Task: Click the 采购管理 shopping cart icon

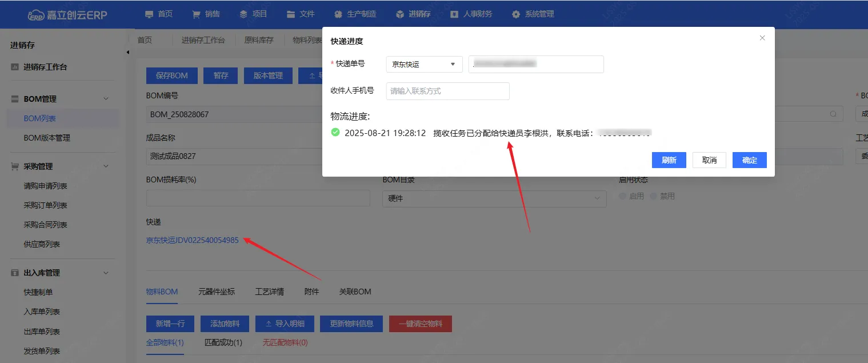Action: click(15, 166)
